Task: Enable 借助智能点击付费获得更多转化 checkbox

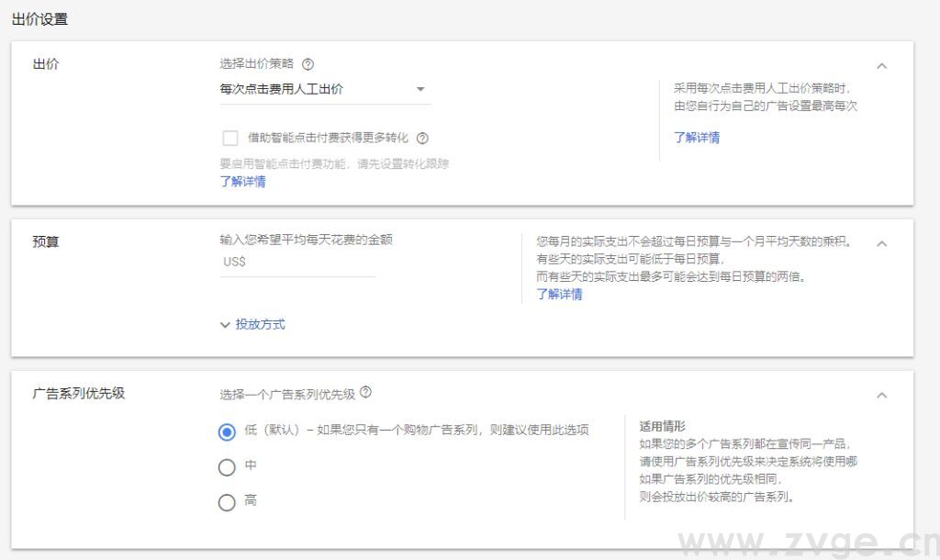Action: click(x=230, y=138)
